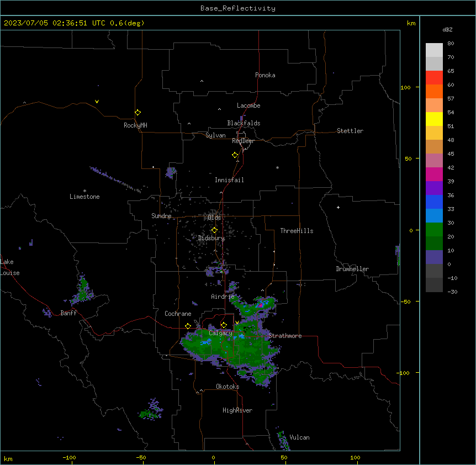Click the white caret marker west of Lacombe
The height and width of the screenshot is (465, 476).
pyautogui.click(x=219, y=109)
